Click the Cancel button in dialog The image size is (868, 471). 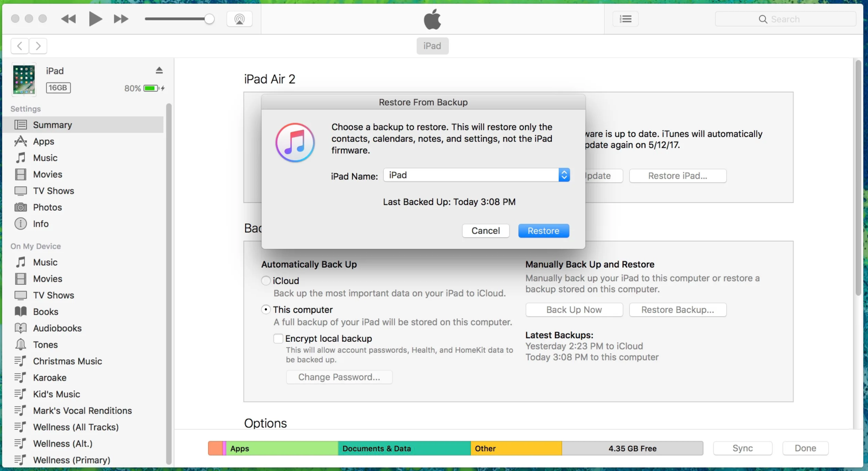(x=485, y=231)
